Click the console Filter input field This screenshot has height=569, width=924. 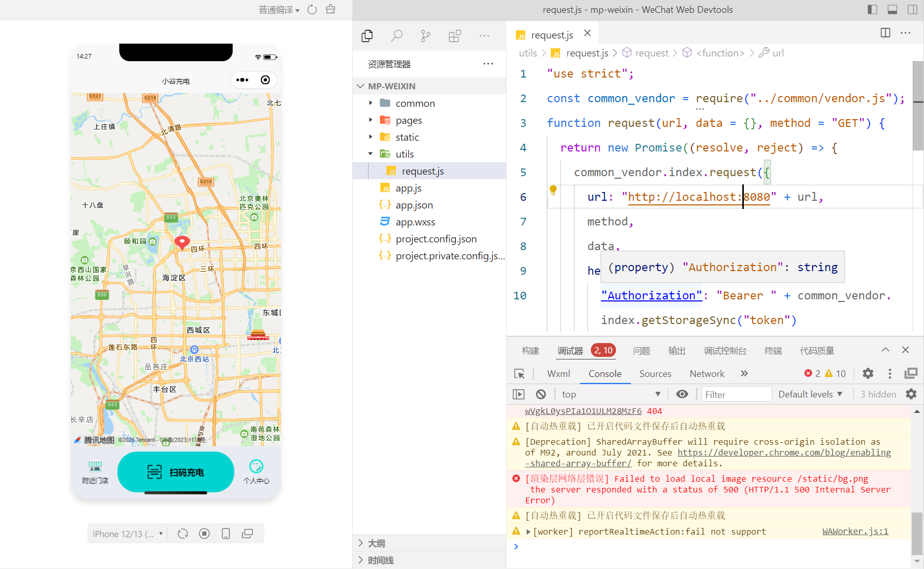(737, 394)
